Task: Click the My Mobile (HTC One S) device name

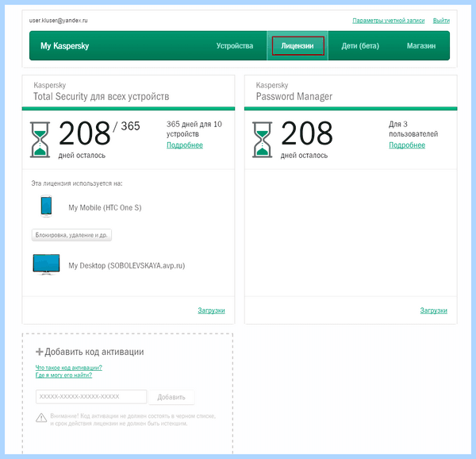Action: click(x=105, y=208)
